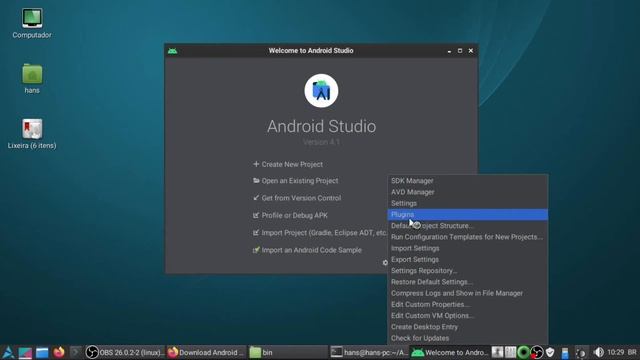Click the OBS recording tray icon
Screen dimensions: 640x360
537,352
